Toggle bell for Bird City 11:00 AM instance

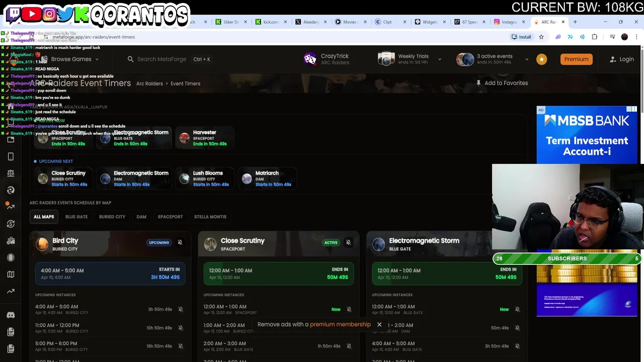click(x=181, y=328)
